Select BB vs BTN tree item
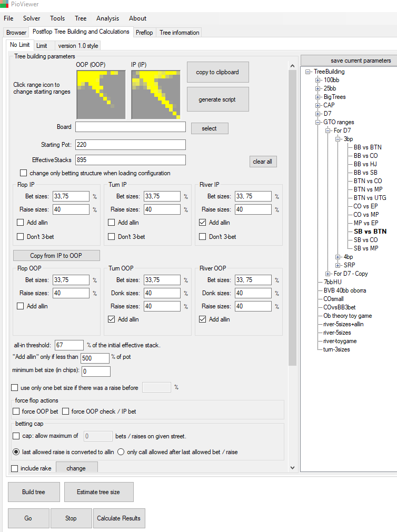 tap(368, 147)
